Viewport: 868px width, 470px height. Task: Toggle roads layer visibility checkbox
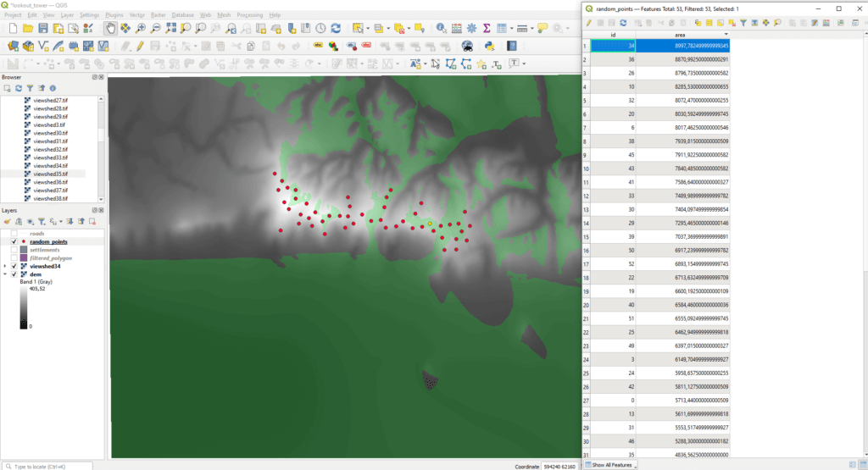pos(14,234)
